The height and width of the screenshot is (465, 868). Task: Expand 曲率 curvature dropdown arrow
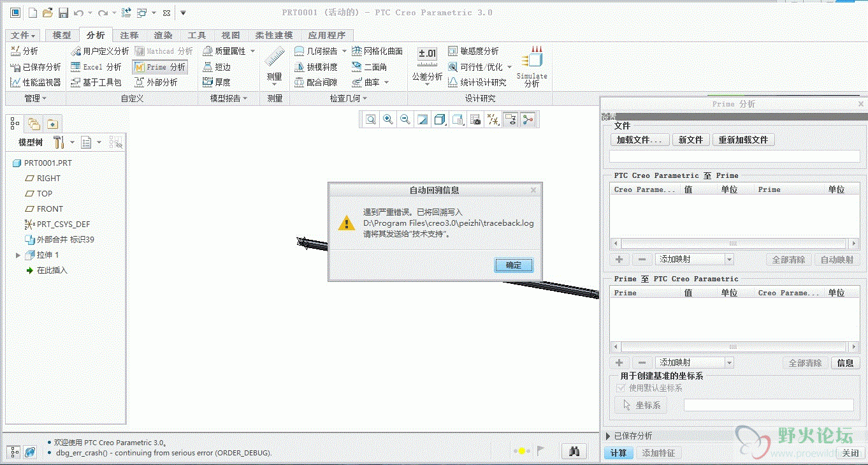click(386, 82)
